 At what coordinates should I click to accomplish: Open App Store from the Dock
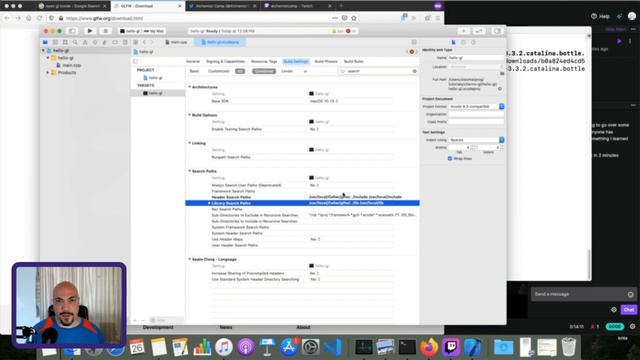tap(289, 347)
